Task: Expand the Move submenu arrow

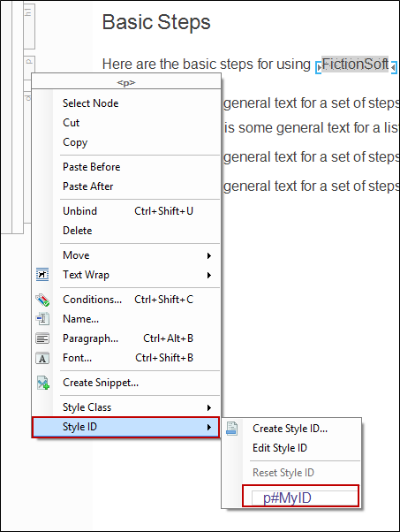Action: point(209,255)
